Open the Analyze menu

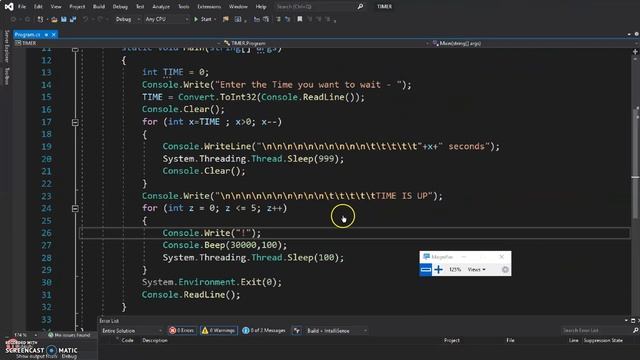(x=161, y=7)
